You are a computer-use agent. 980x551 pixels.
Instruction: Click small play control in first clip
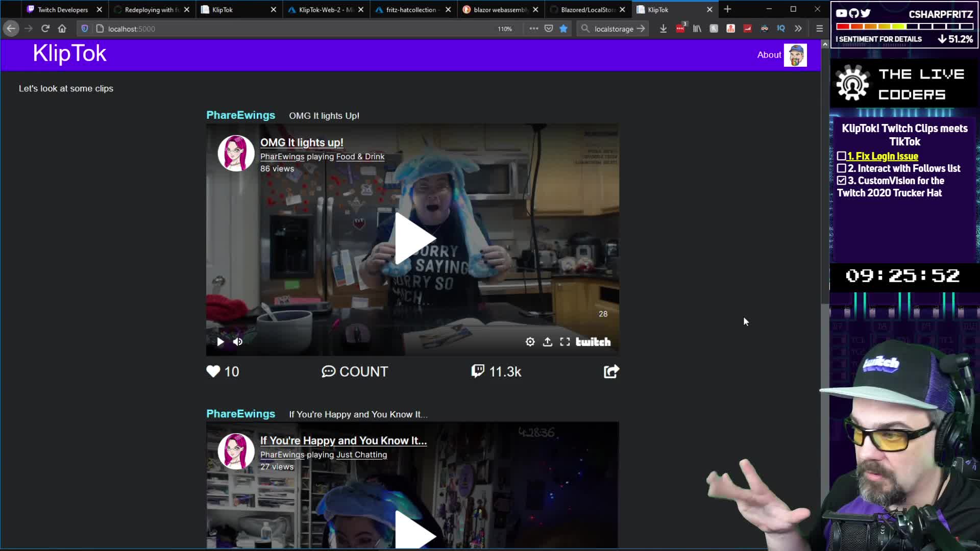click(x=220, y=342)
